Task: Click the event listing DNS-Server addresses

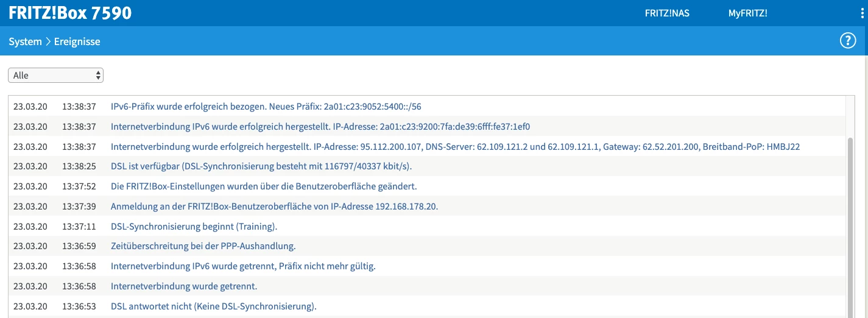Action: click(x=454, y=147)
